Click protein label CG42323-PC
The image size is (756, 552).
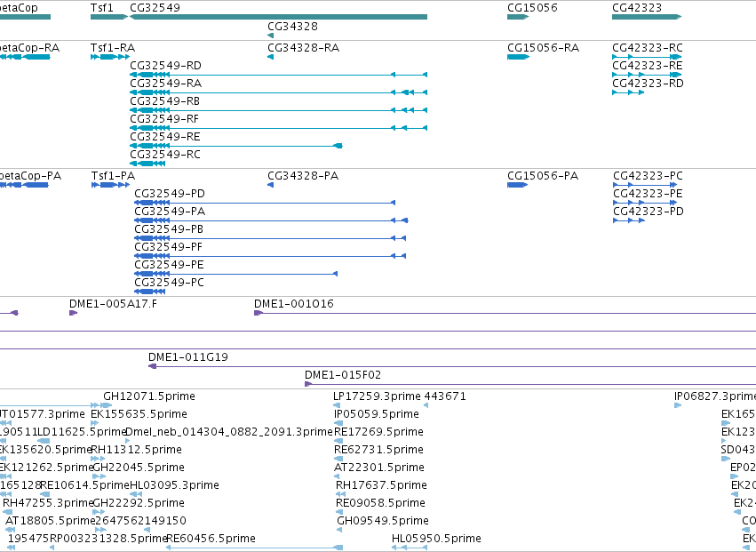(x=648, y=176)
